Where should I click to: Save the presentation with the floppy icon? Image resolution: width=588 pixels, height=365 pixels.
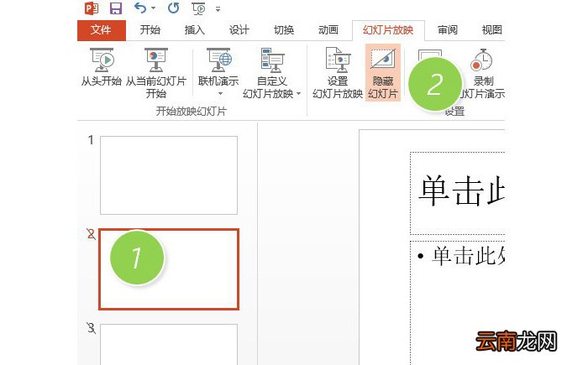tap(116, 8)
